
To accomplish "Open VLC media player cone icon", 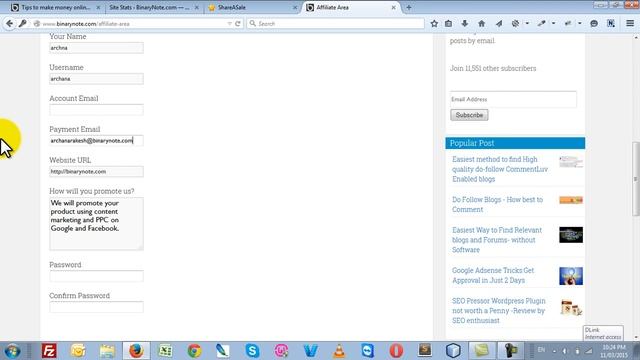I will (339, 351).
